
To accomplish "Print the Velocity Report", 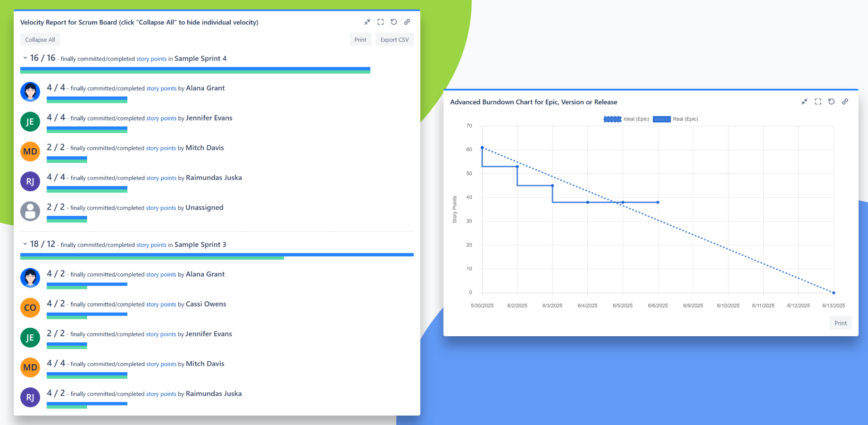I will [x=360, y=40].
